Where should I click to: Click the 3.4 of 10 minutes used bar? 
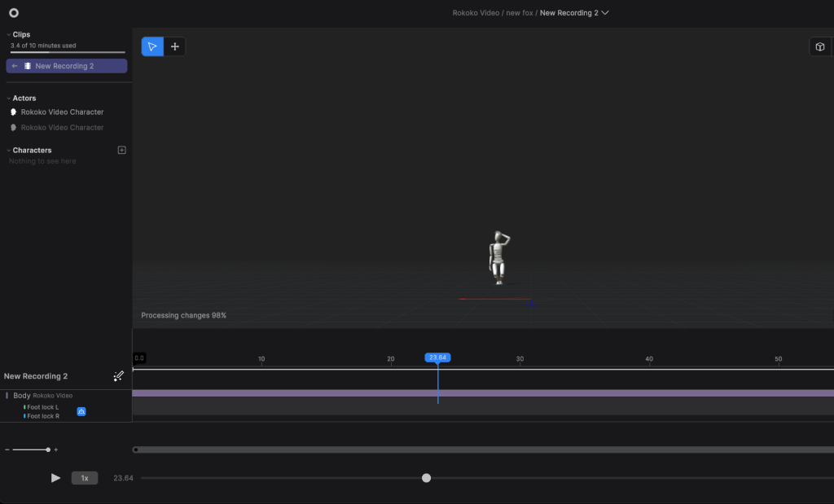point(68,52)
